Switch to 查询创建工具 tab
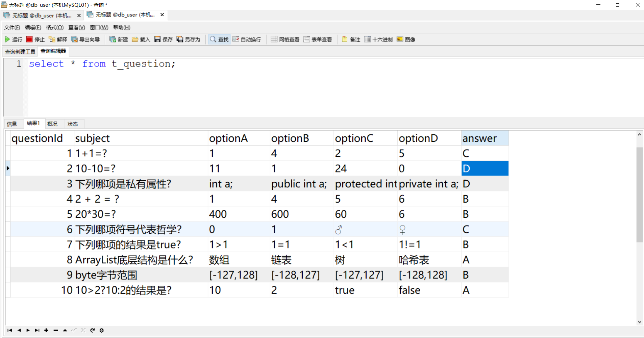 pos(20,52)
